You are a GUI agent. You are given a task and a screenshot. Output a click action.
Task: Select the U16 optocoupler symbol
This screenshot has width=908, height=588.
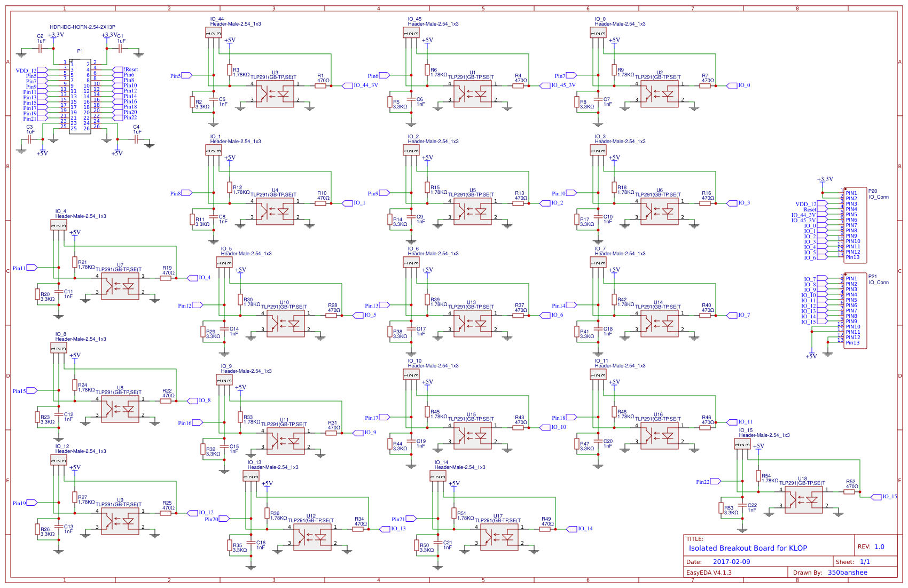point(660,435)
